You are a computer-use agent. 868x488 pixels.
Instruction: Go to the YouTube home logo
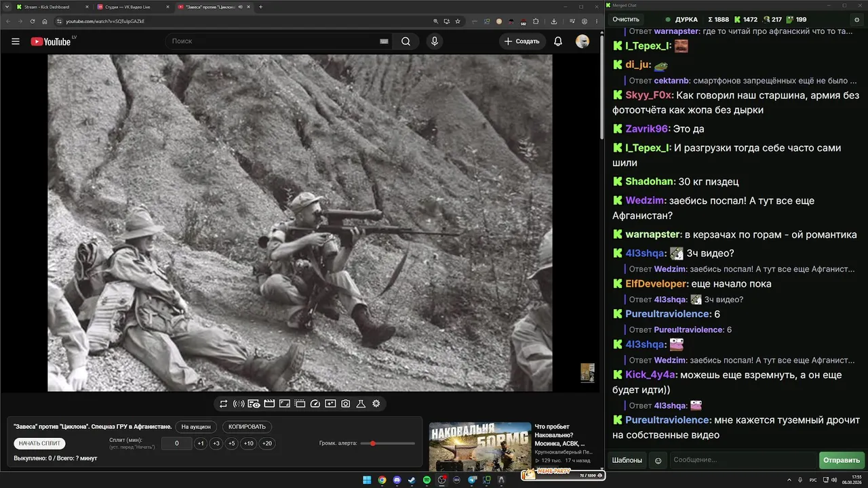pos(51,41)
